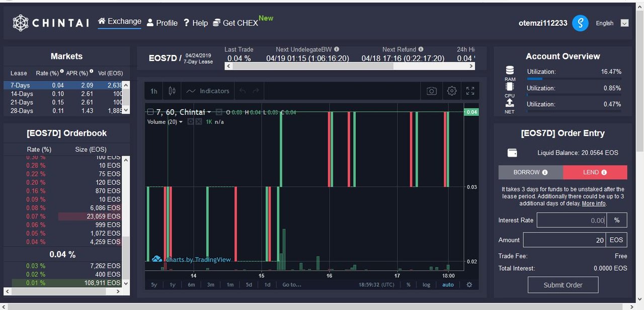Image resolution: width=644 pixels, height=310 pixels.
Task: Select the BORROW order mode
Action: pyautogui.click(x=530, y=172)
